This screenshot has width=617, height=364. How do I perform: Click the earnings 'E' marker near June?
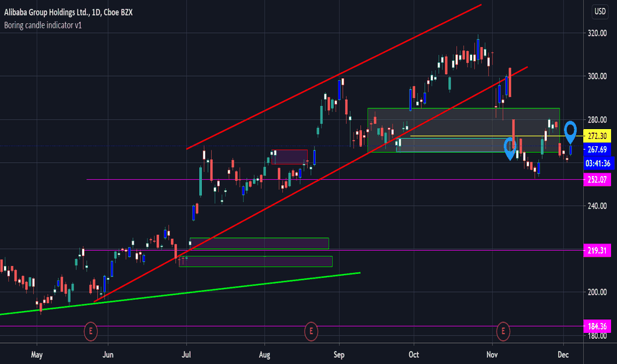pyautogui.click(x=91, y=332)
